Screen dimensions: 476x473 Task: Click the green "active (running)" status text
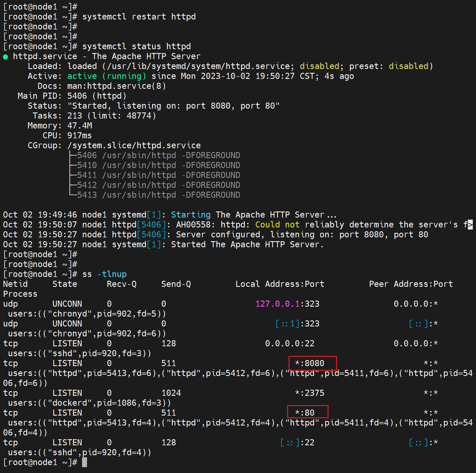106,76
